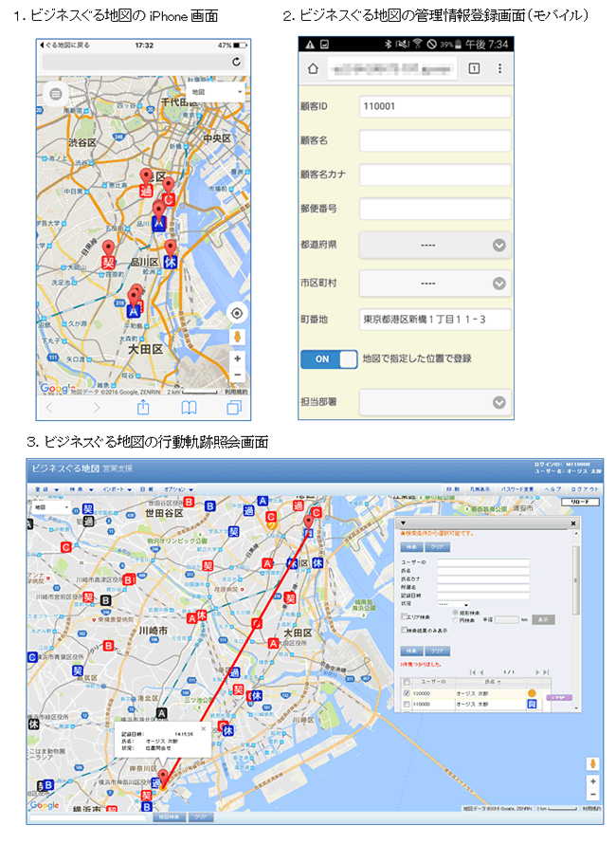Open the 状況 dropdown in search panel
Viewport: 616px width, 844px height.
point(453,604)
